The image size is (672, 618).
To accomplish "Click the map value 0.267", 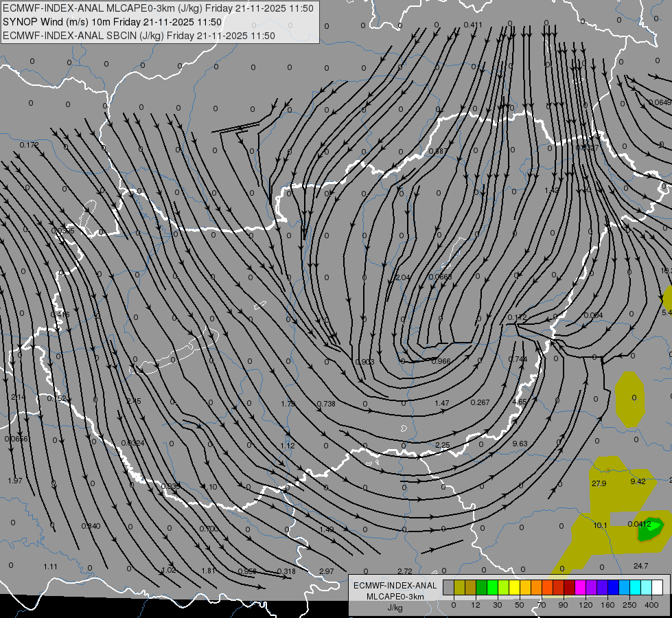I will point(480,402).
